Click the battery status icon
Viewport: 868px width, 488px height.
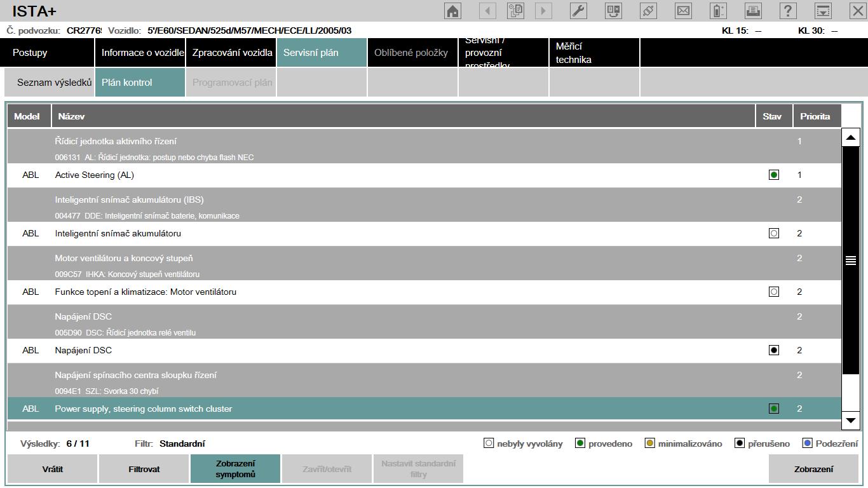tap(718, 11)
